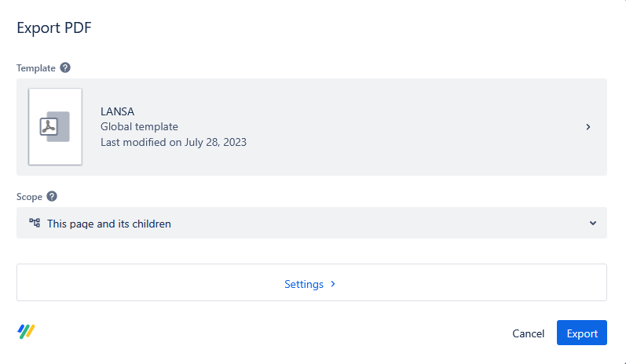
Task: Expand Scope using the down arrow
Action: pyautogui.click(x=593, y=224)
